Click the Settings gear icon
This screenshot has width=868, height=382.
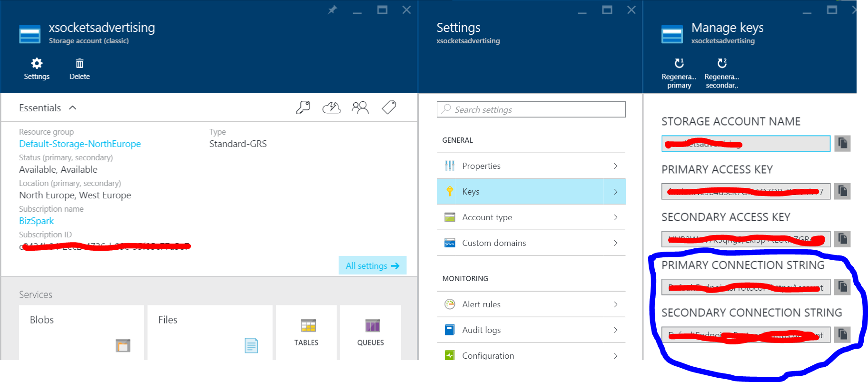point(37,64)
